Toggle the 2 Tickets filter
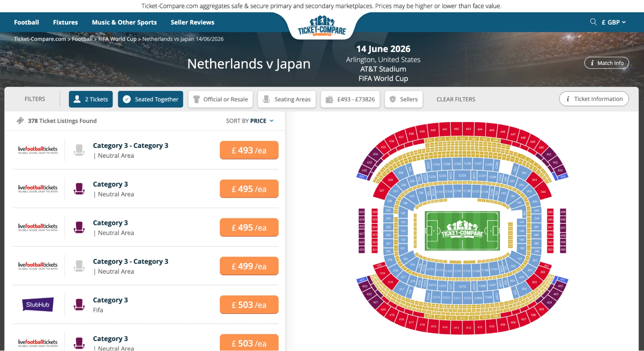This screenshot has height=351, width=644. click(x=91, y=99)
